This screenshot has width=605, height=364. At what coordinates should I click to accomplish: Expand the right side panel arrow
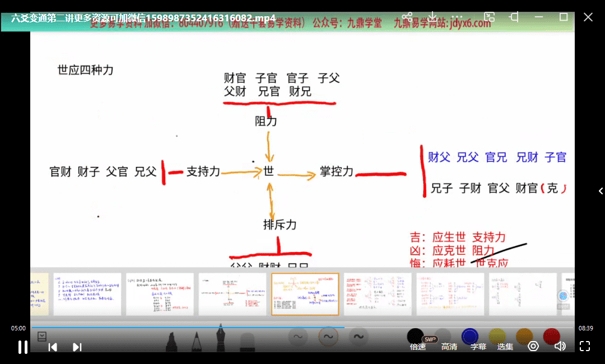(x=601, y=191)
